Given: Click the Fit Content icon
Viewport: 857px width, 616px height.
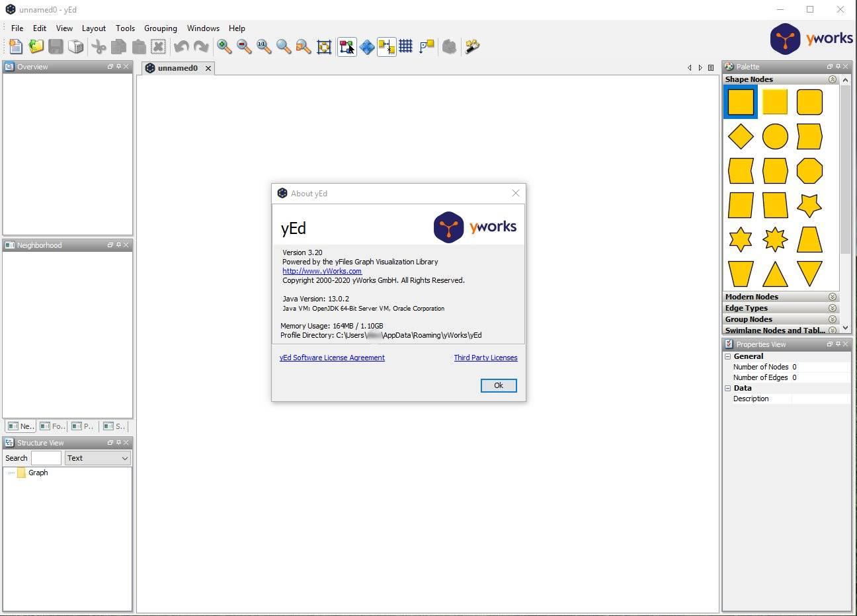Looking at the screenshot, I should 324,46.
